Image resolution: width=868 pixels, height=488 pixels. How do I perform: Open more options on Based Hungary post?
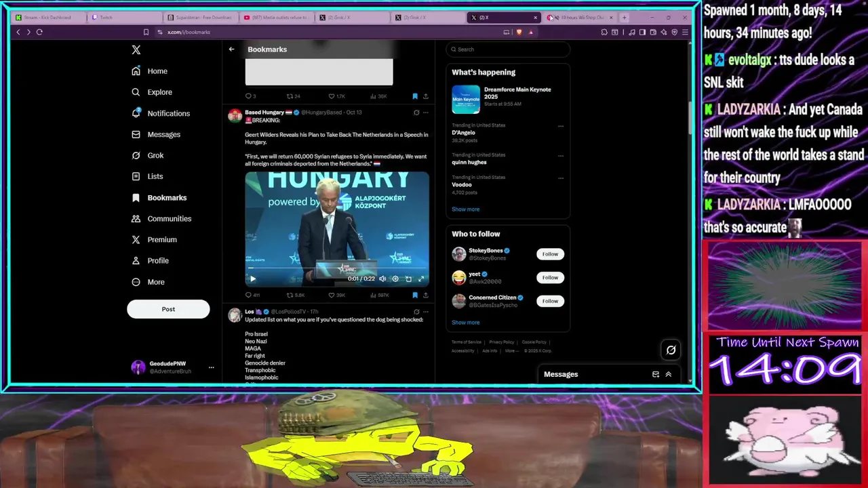426,113
